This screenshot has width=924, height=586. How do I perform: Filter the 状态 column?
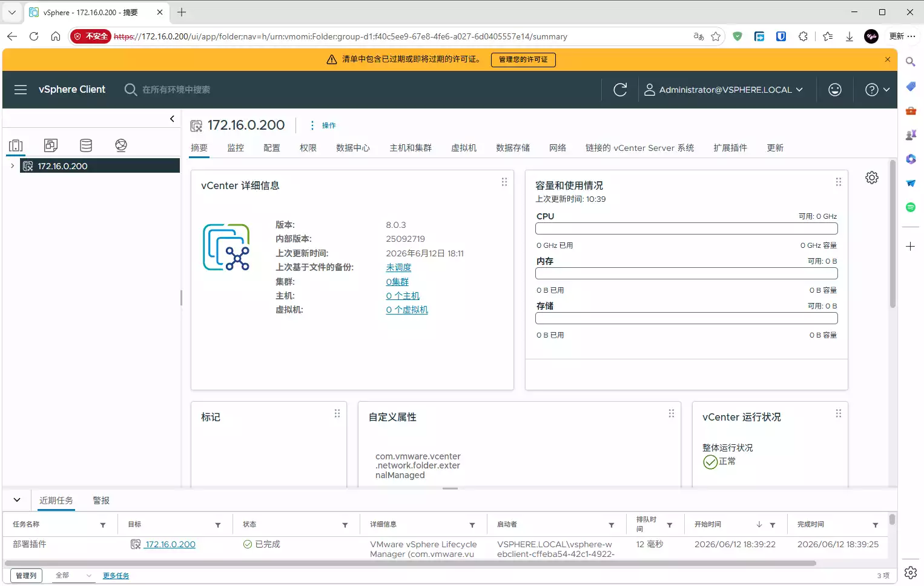(x=345, y=525)
